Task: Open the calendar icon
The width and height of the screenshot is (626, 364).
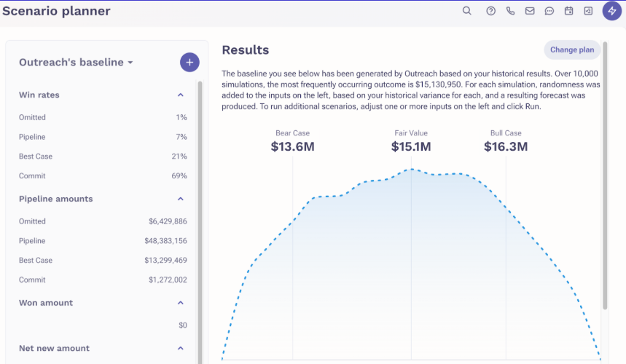Action: tap(569, 11)
